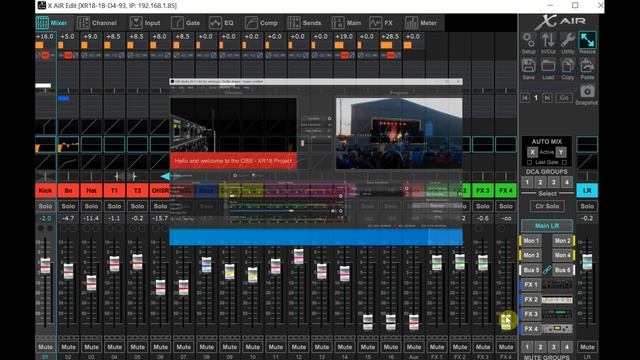Toggle the red phantom power button on the Kick channel
Viewport: 640px width, 360px height.
(46, 55)
